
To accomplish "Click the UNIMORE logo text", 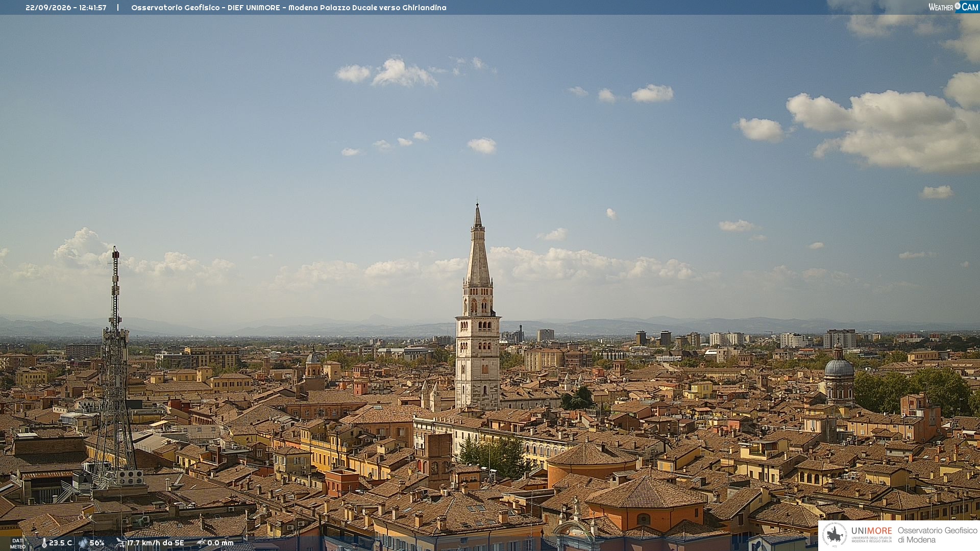I will (x=871, y=531).
